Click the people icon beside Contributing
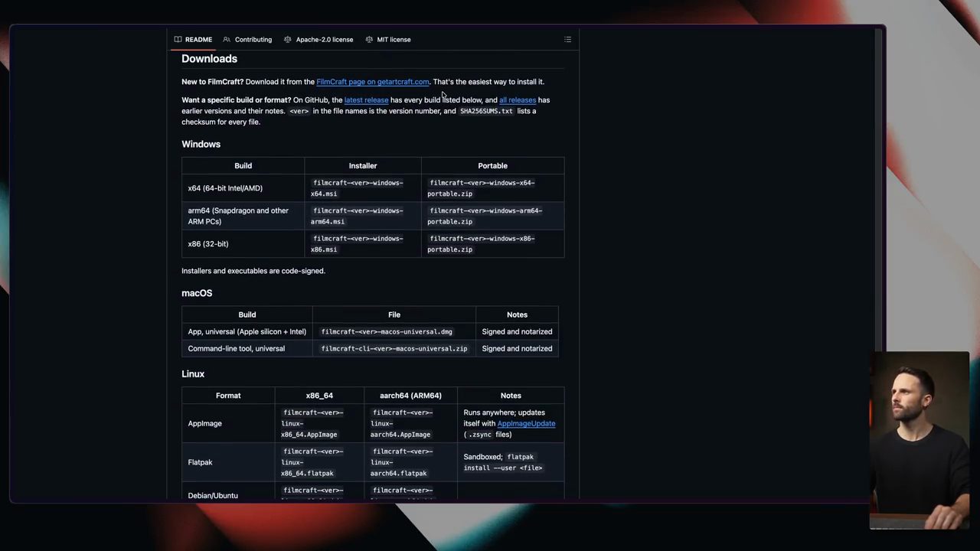The width and height of the screenshot is (980, 551). pyautogui.click(x=227, y=40)
